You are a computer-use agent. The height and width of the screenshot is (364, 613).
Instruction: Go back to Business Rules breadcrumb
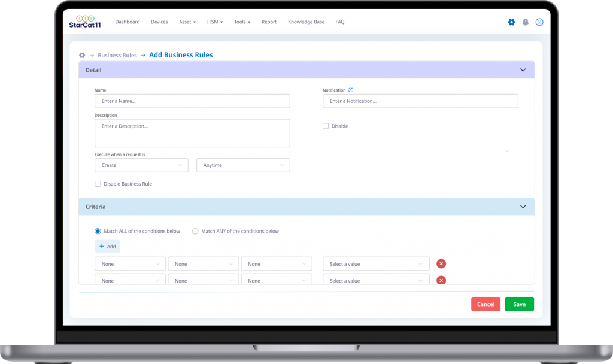[x=117, y=56]
